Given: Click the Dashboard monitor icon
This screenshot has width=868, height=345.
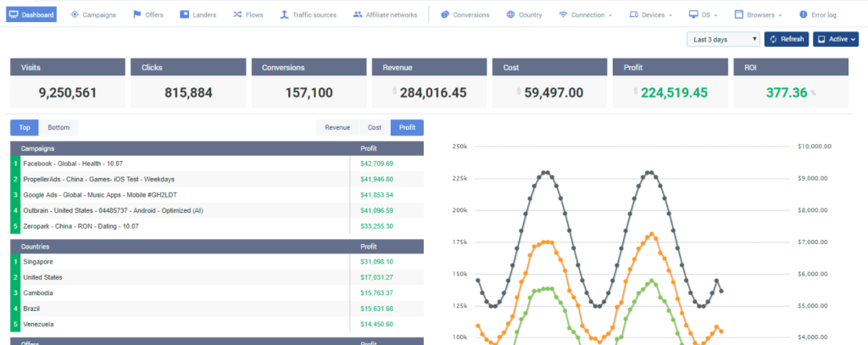Looking at the screenshot, I should click(14, 14).
